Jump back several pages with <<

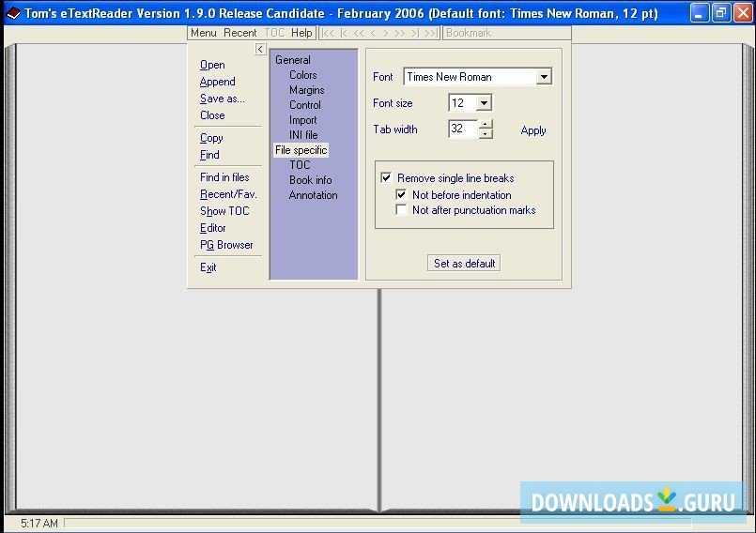[359, 33]
